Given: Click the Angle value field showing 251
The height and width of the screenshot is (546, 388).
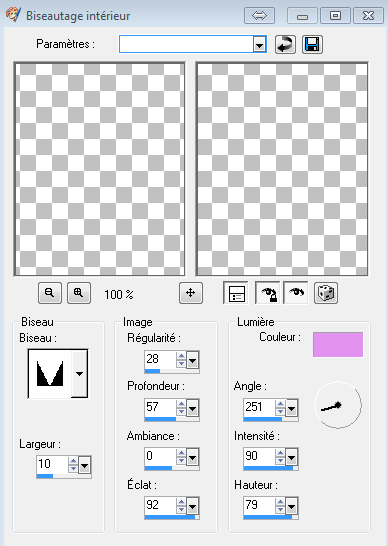Looking at the screenshot, I should click(259, 408).
